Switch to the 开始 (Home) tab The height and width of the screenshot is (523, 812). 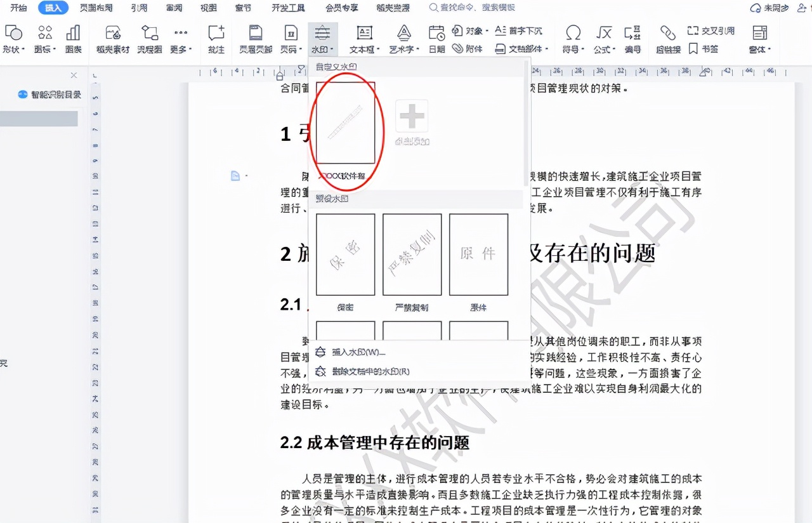[18, 8]
